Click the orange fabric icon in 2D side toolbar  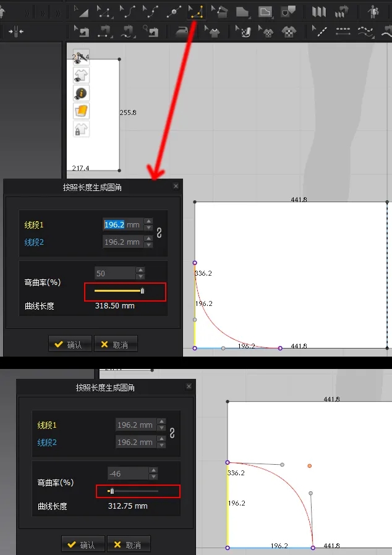(x=81, y=111)
